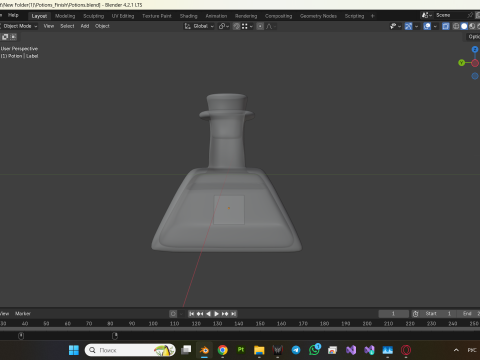
Task: Open the scene browse dropdown icon
Action: [426, 15]
